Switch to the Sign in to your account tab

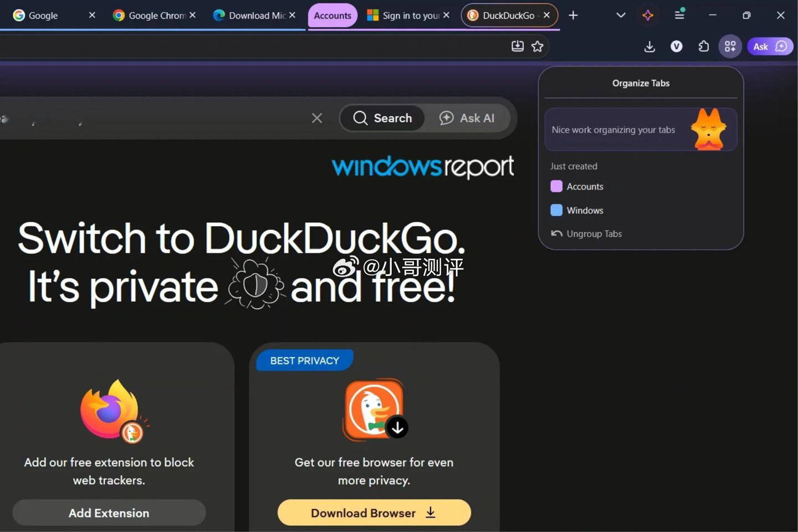coord(408,16)
